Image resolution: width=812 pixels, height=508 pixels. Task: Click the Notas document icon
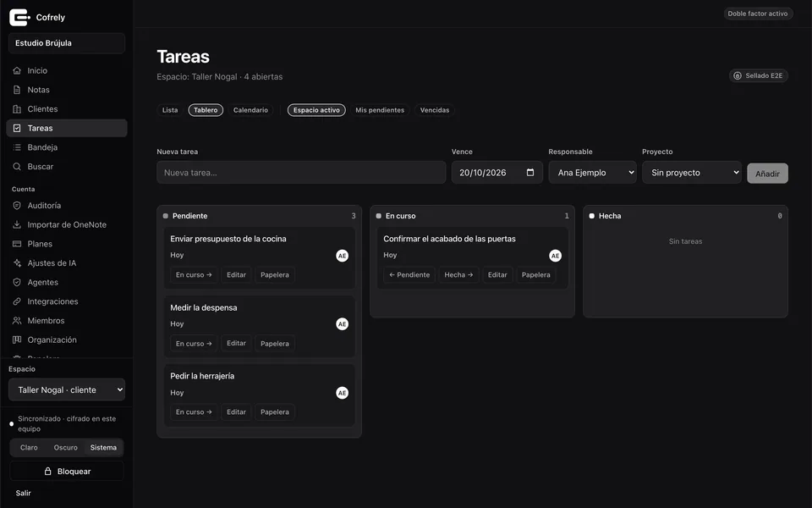(17, 90)
